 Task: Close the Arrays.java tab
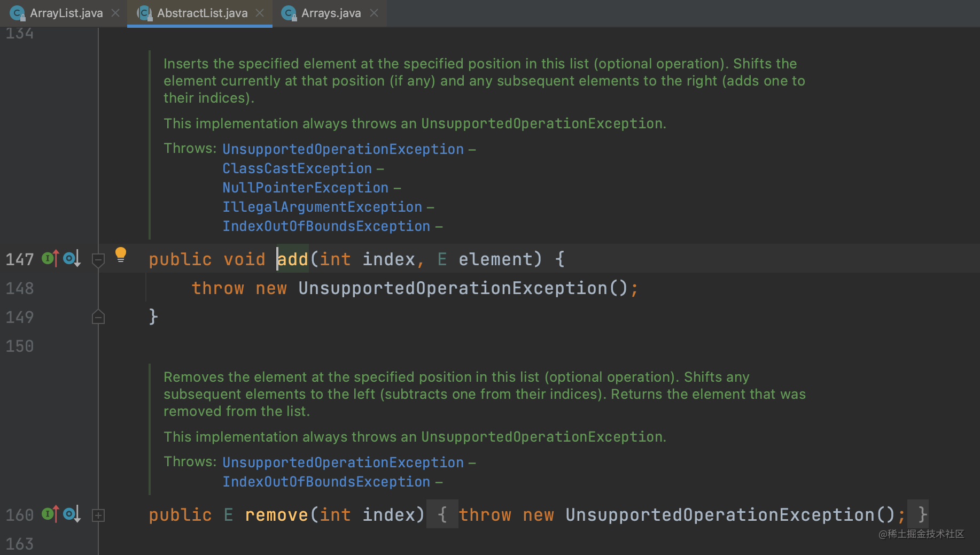[x=374, y=13]
